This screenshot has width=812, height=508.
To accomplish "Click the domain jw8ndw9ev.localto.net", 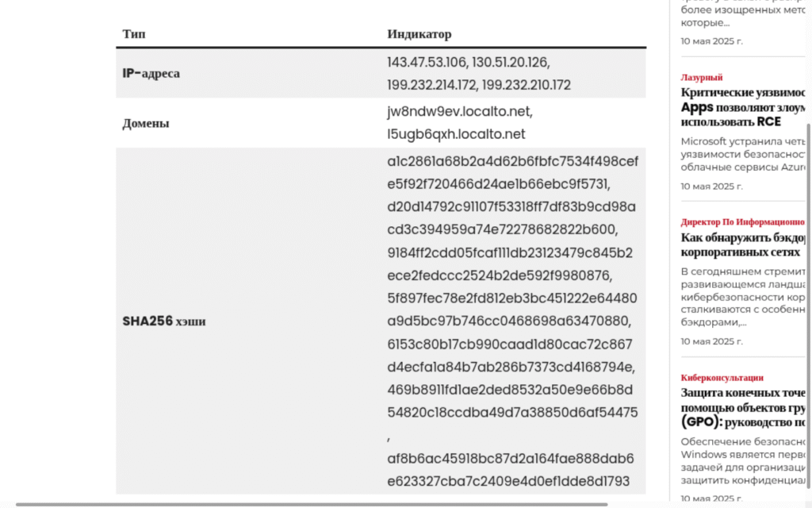I will click(x=460, y=111).
